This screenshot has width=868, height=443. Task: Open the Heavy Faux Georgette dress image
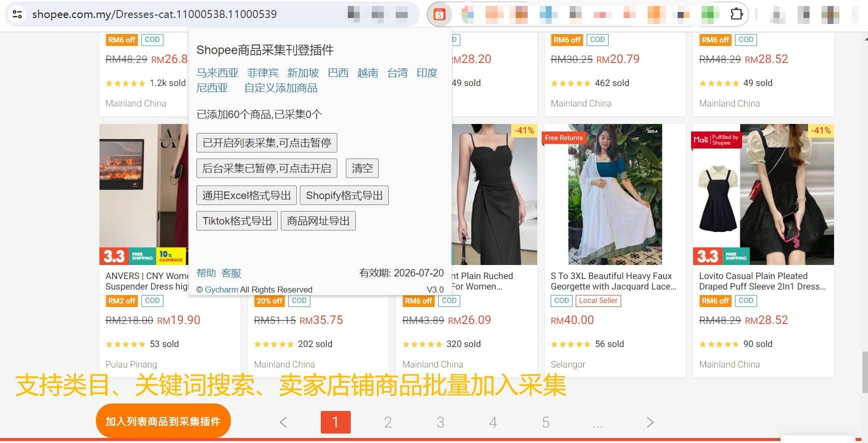pos(615,194)
